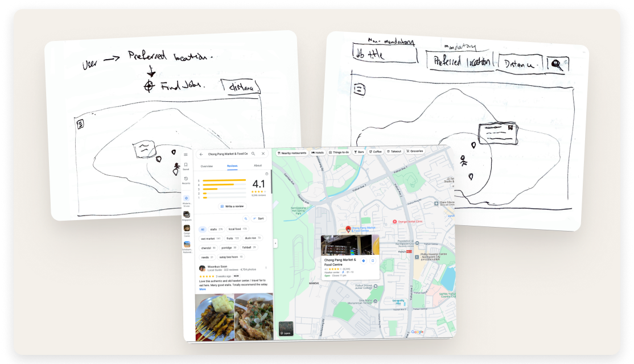Open Cango Caves recent item in sidebar

coord(187,230)
